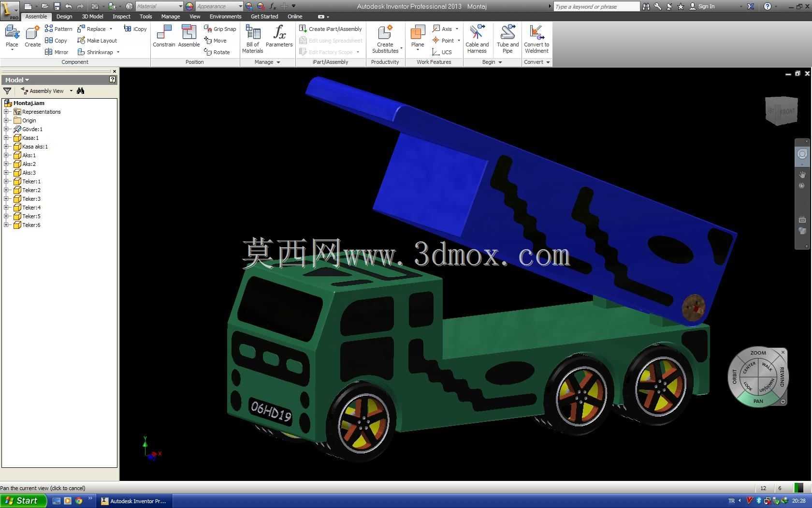Select the work Plane tool
The width and height of the screenshot is (812, 508).
[x=417, y=37]
